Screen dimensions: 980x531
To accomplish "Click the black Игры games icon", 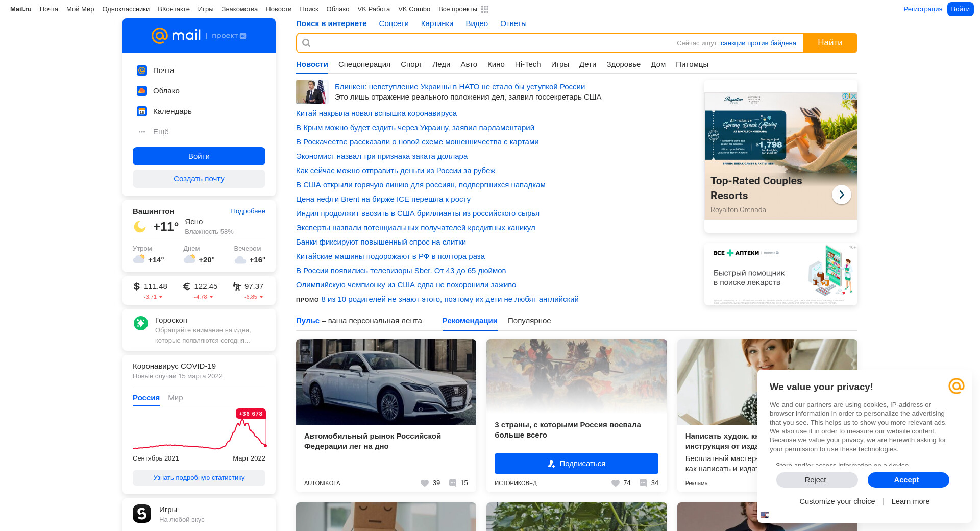I will pyautogui.click(x=142, y=514).
